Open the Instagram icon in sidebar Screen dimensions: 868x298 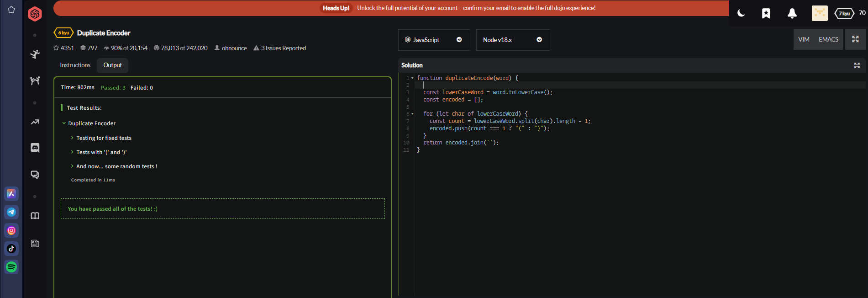[11, 230]
